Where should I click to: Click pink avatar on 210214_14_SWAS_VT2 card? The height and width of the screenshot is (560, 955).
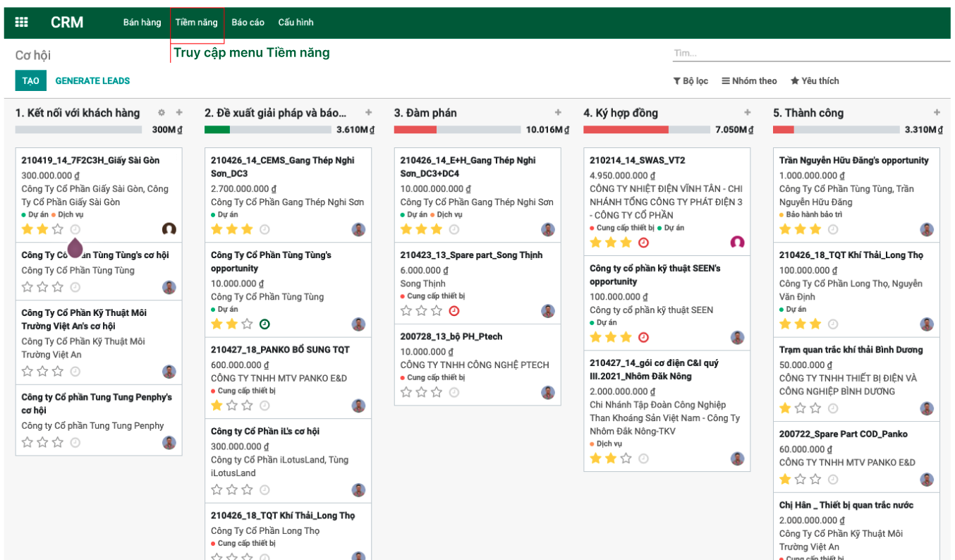tap(737, 243)
